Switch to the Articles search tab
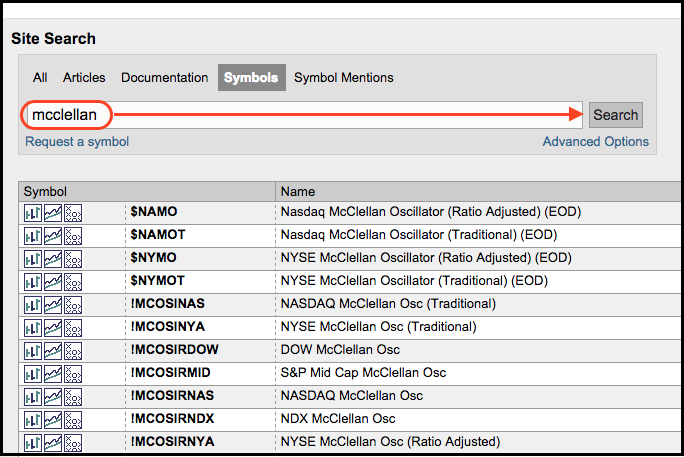 84,78
